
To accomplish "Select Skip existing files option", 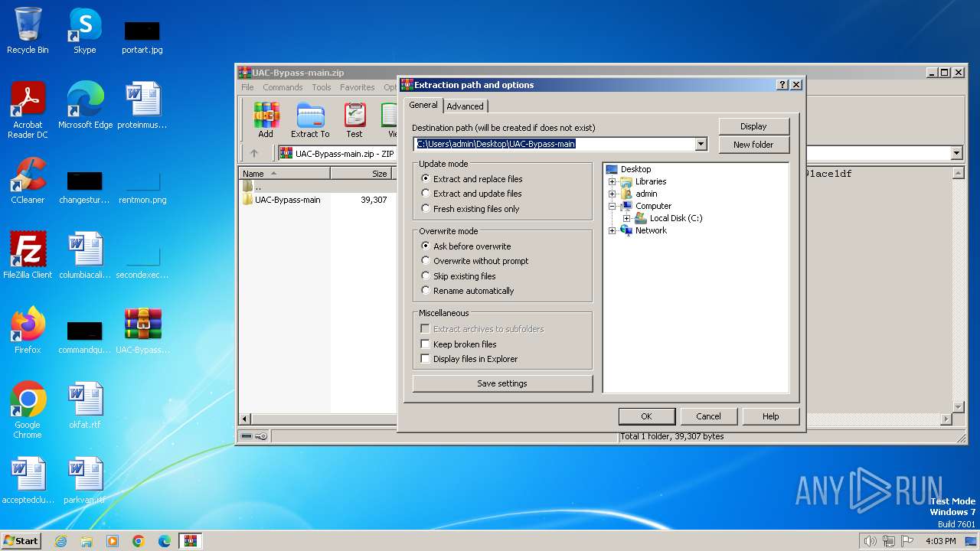I will 459,276.
